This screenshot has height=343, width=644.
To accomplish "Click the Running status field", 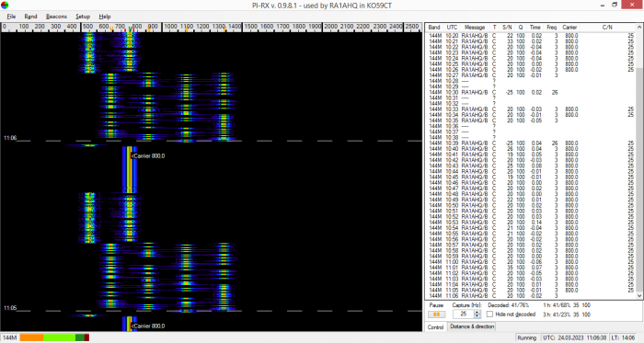I will [526, 337].
